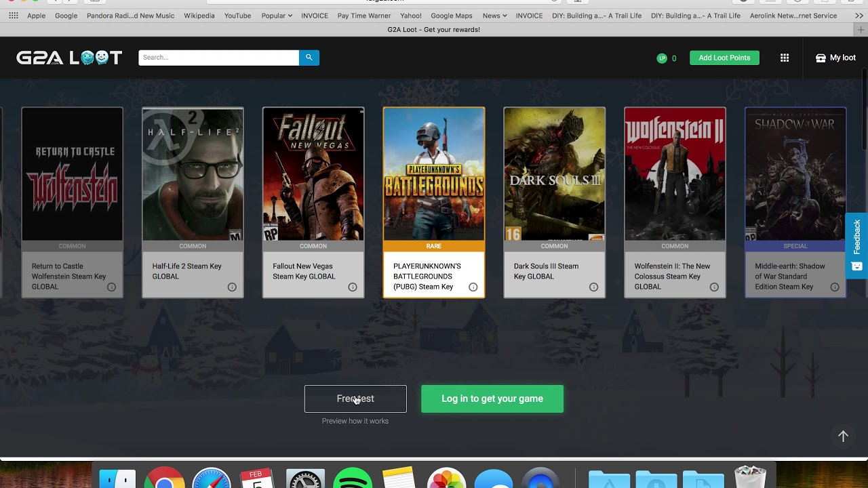Click Log in to get your game
The height and width of the screenshot is (488, 868).
[492, 399]
